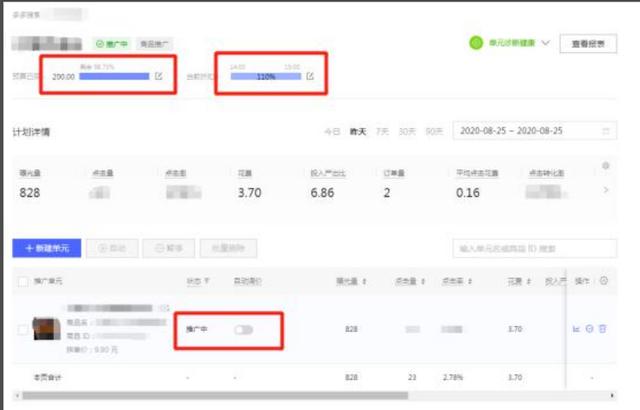Viewport: 640px width, 410px height.
Task: Click the edit icon beside the 200.00 budget bar
Action: (159, 76)
